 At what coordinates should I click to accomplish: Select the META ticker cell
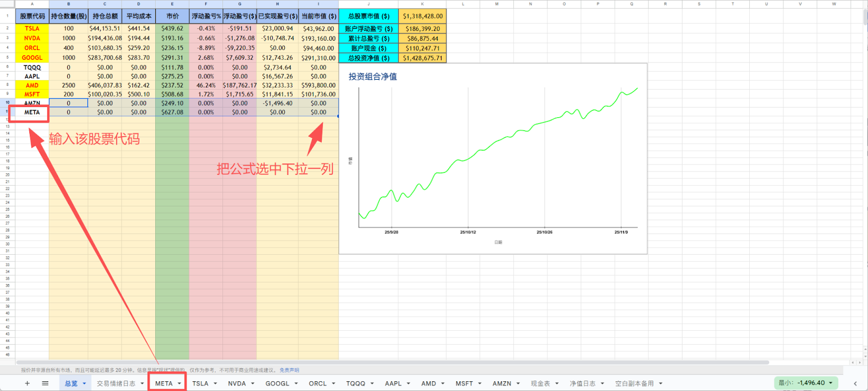[x=32, y=112]
